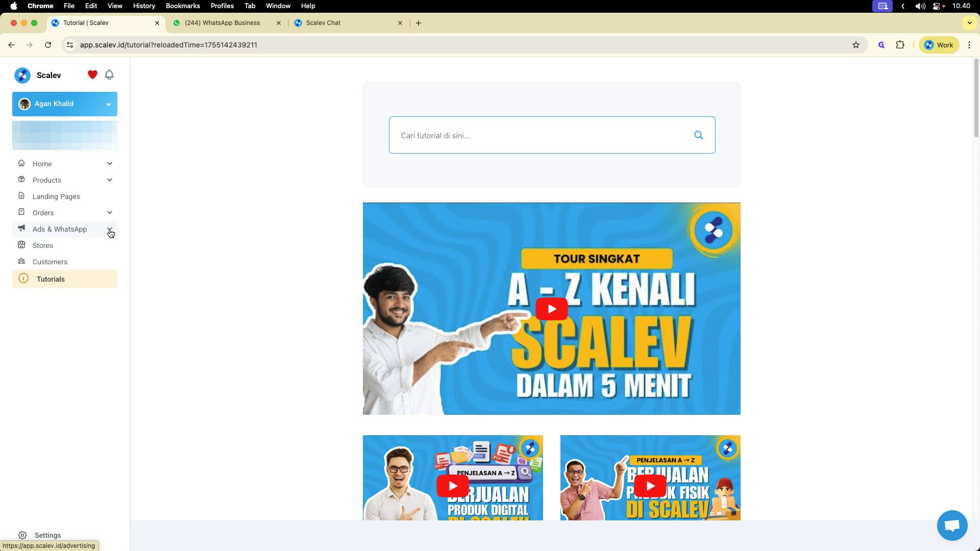The width and height of the screenshot is (980, 551).
Task: Open Chrome extensions puzzle icon
Action: (x=900, y=45)
